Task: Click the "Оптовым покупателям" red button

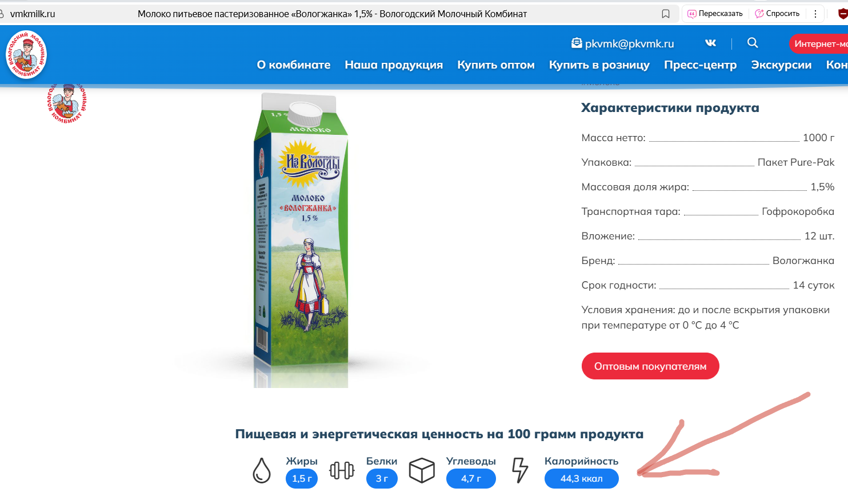Action: tap(650, 366)
